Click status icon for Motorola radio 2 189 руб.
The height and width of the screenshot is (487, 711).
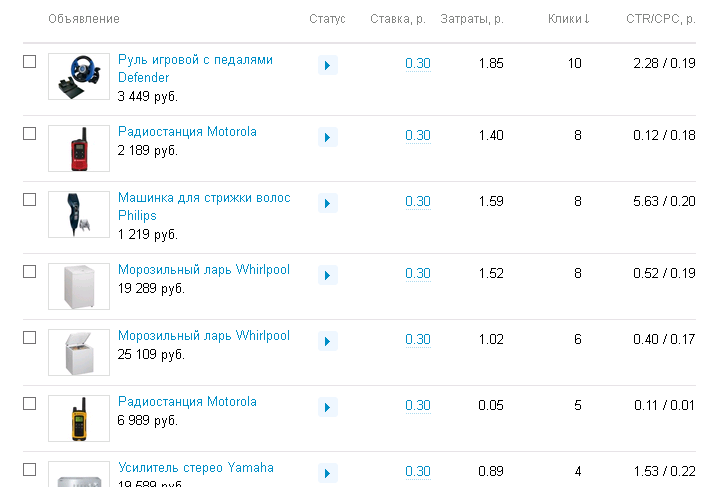pyautogui.click(x=327, y=137)
